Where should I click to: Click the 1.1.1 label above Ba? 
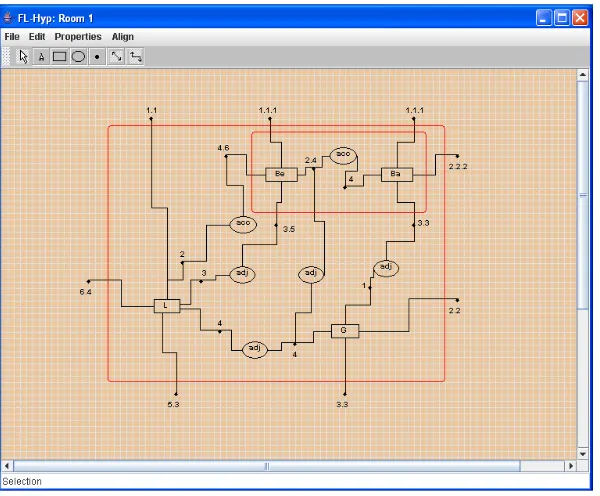[414, 110]
